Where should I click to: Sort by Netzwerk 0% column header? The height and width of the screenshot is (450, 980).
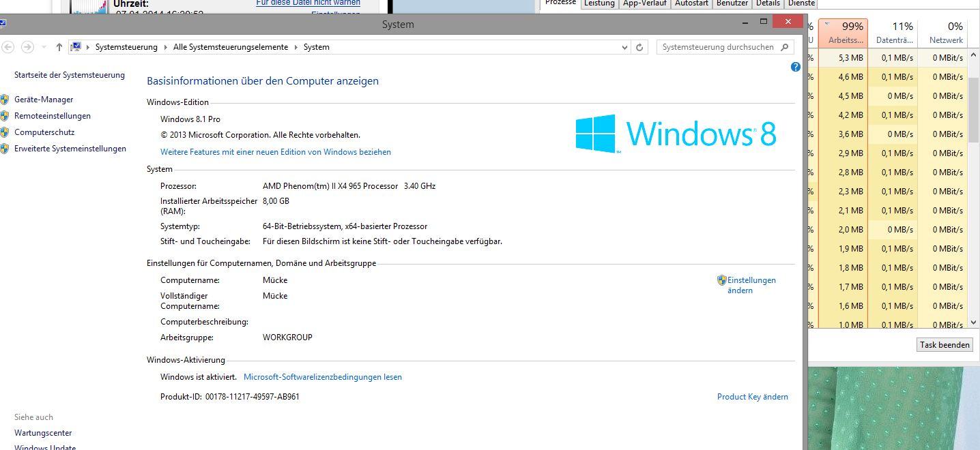944,33
